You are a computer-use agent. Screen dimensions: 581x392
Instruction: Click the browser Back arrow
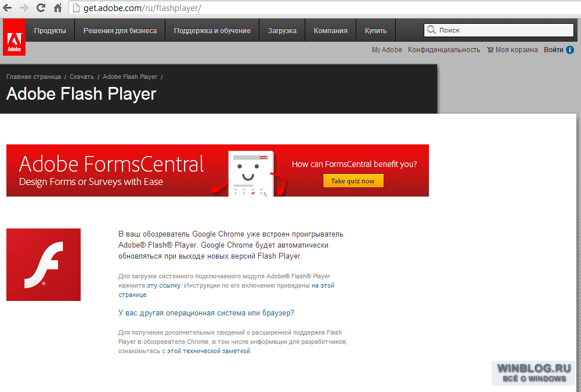(7, 8)
